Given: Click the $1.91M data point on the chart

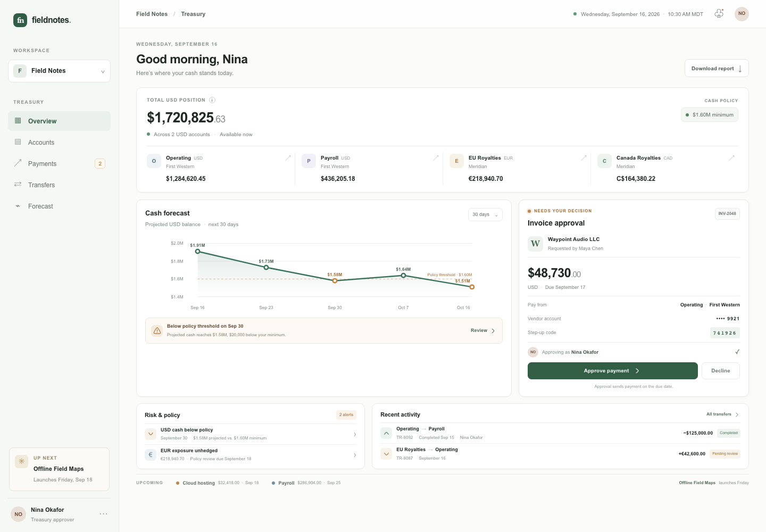Looking at the screenshot, I should (x=197, y=251).
